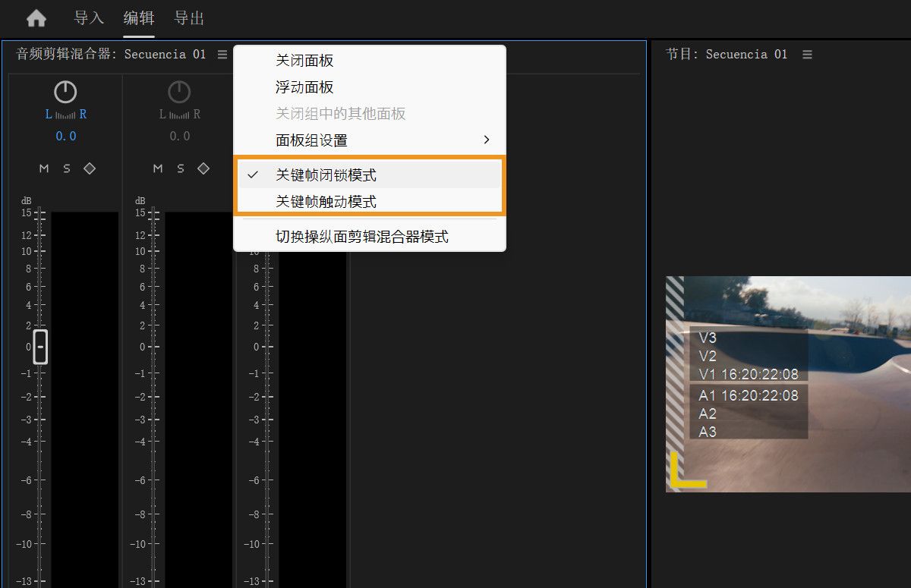
Task: Solo the second channel with S
Action: 180,168
